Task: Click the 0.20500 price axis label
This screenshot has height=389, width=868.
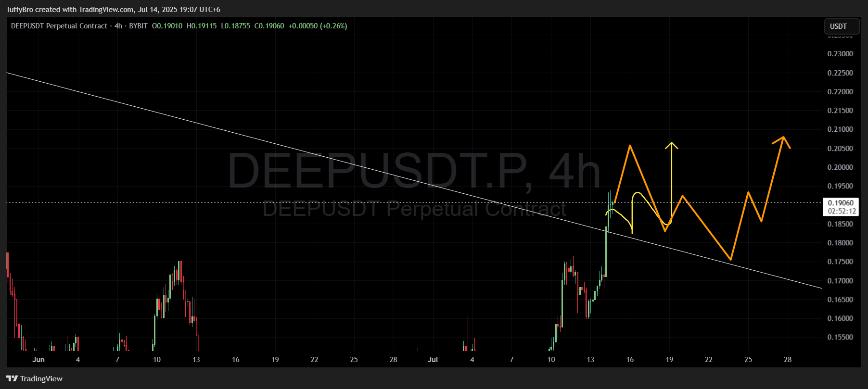Action: (x=840, y=149)
